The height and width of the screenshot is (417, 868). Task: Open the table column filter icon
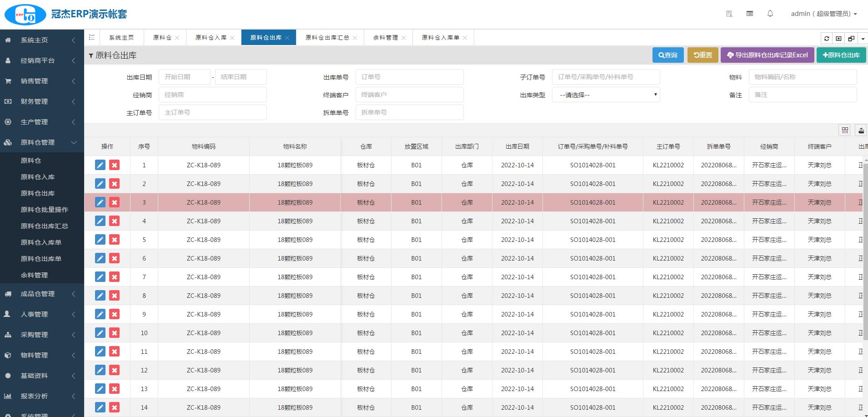845,131
